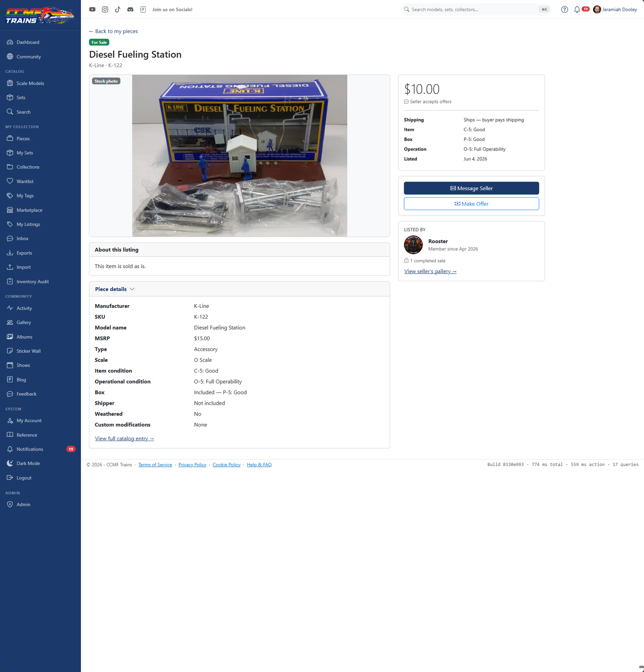644x672 pixels.
Task: Open Scale Models catalog
Action: pyautogui.click(x=40, y=83)
